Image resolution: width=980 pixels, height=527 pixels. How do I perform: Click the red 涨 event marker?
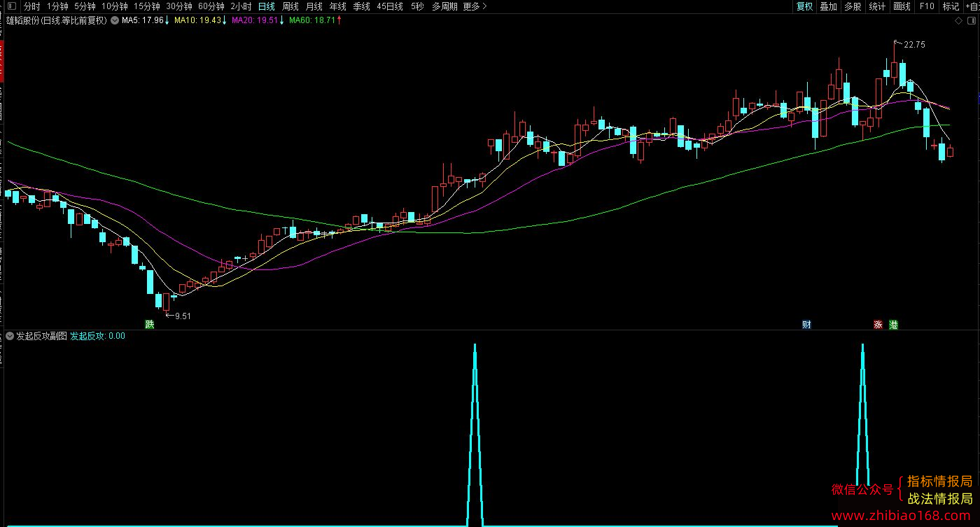point(878,324)
